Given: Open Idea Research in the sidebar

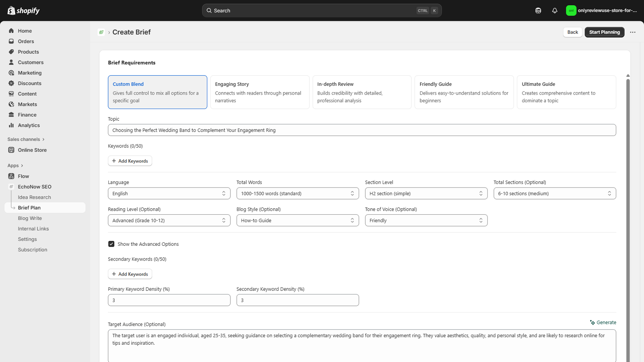Looking at the screenshot, I should click(34, 197).
